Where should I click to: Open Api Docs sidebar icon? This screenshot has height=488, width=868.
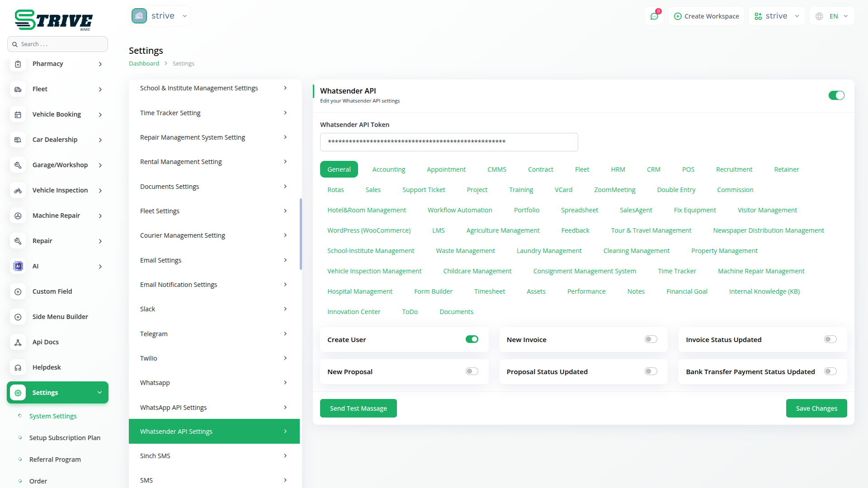point(18,343)
